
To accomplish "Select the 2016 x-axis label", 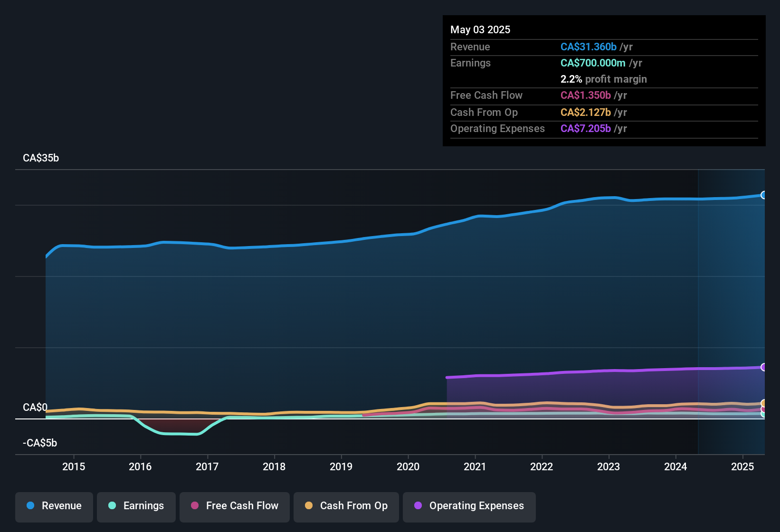I will [x=140, y=466].
